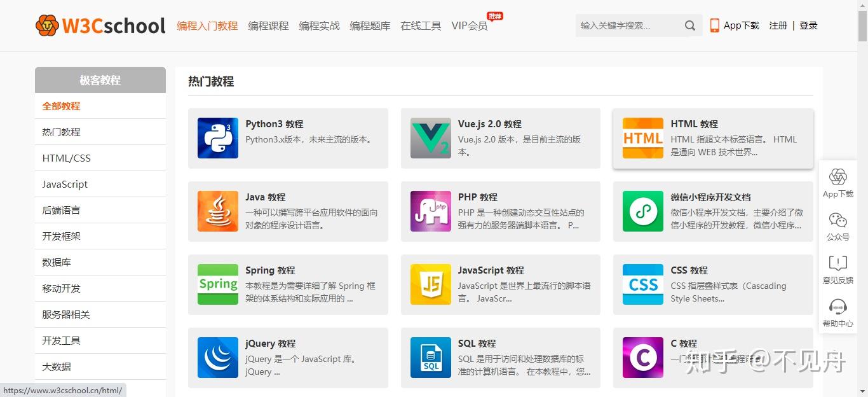868x397 pixels.
Task: Open the purple C tutorial icon
Action: click(x=643, y=358)
